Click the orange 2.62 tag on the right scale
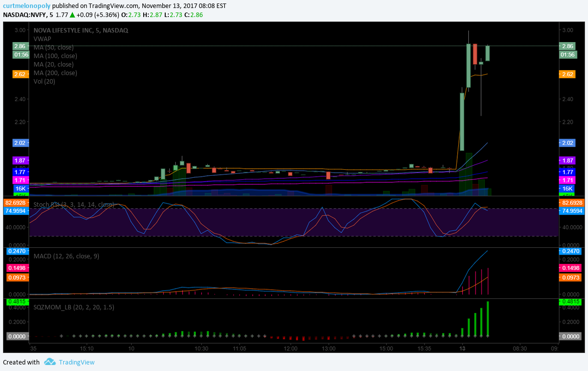This screenshot has width=588, height=371. point(567,74)
